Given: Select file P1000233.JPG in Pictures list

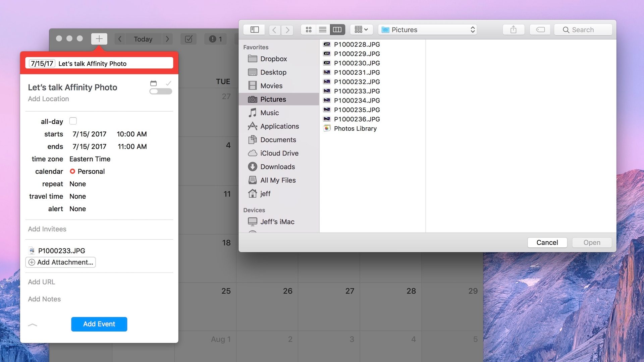Looking at the screenshot, I should click(372, 91).
